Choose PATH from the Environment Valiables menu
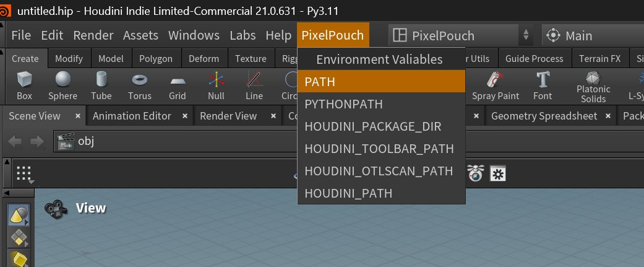The width and height of the screenshot is (644, 267). point(381,81)
